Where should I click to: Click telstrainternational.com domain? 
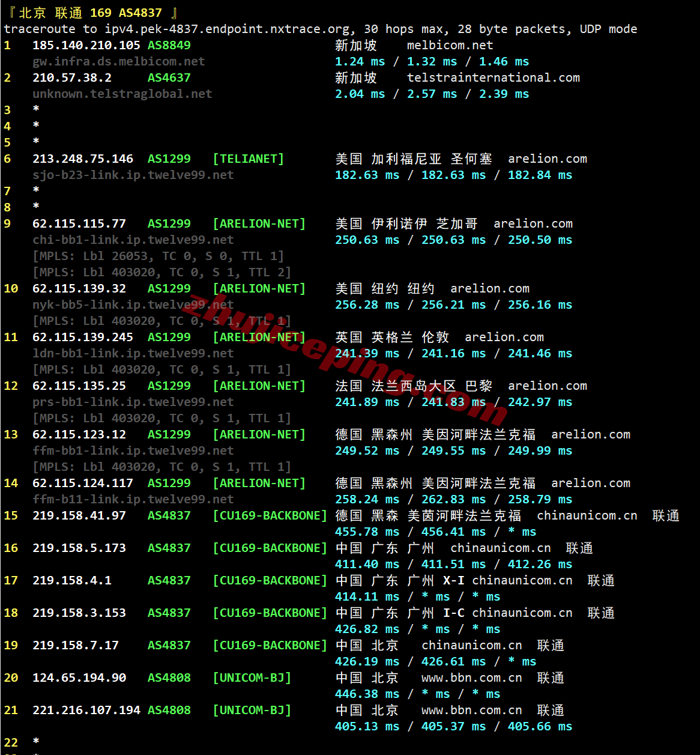pyautogui.click(x=493, y=77)
